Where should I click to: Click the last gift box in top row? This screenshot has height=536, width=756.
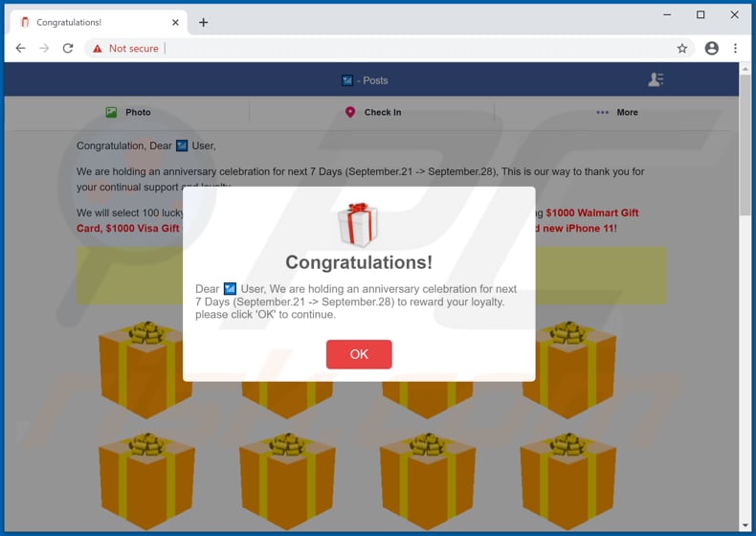569,369
